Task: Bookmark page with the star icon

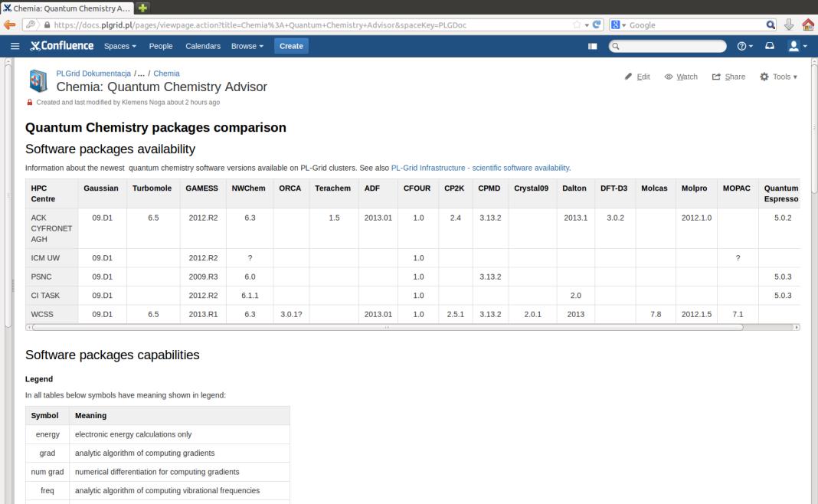Action: click(577, 25)
